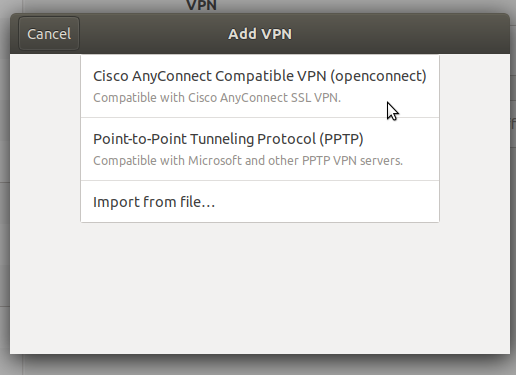Screen dimensions: 516x375
Task: Click 'Compatible with Cisco AnyConnect SSL VPN.' description
Action: tap(217, 98)
